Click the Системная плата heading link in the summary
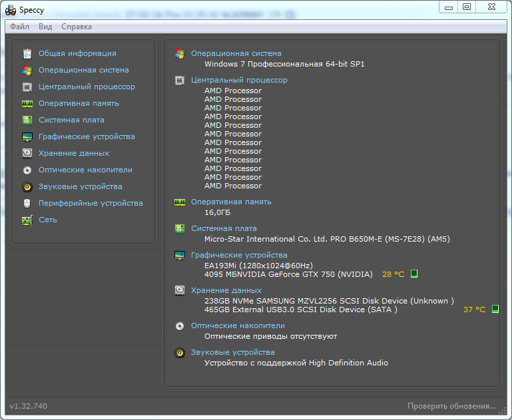The image size is (512, 420). tap(224, 228)
